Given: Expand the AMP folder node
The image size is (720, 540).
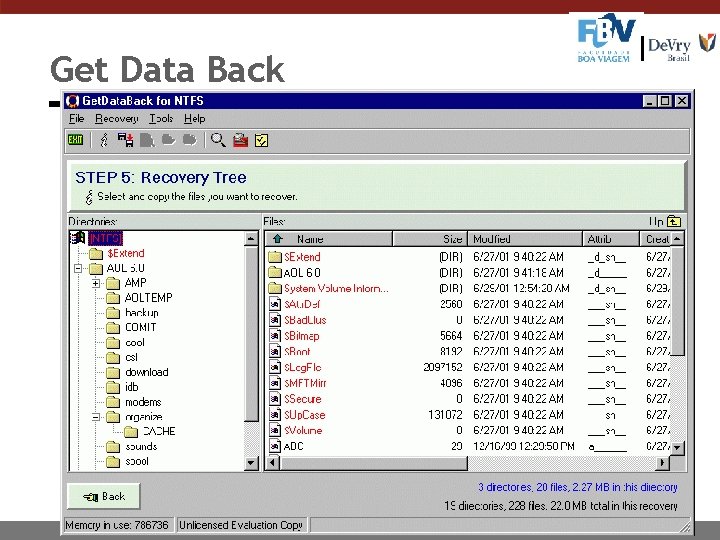Looking at the screenshot, I should point(96,283).
